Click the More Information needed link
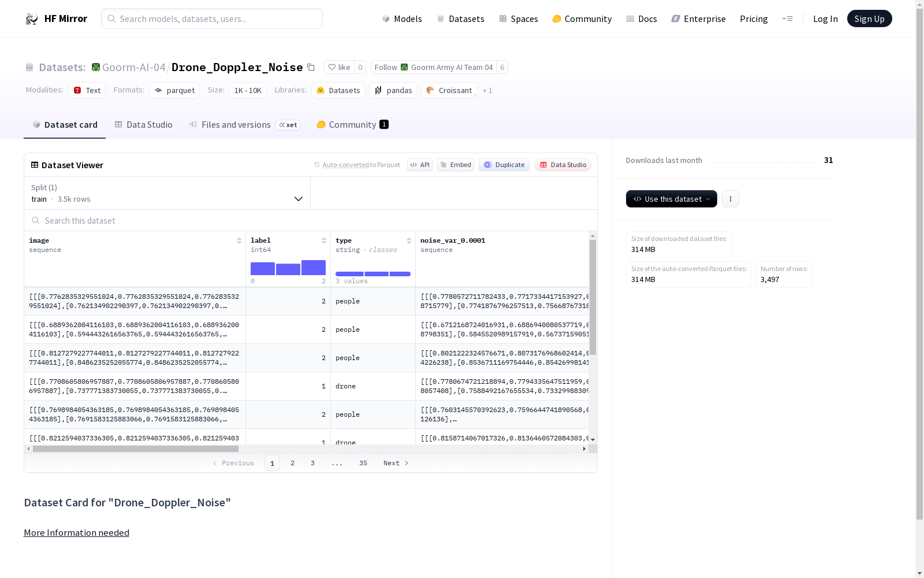Image resolution: width=924 pixels, height=578 pixels. coord(76,532)
